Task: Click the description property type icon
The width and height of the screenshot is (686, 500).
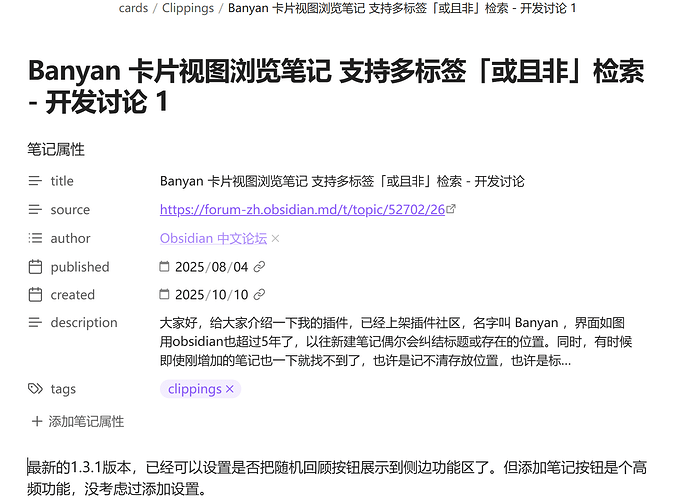Action: (36, 323)
